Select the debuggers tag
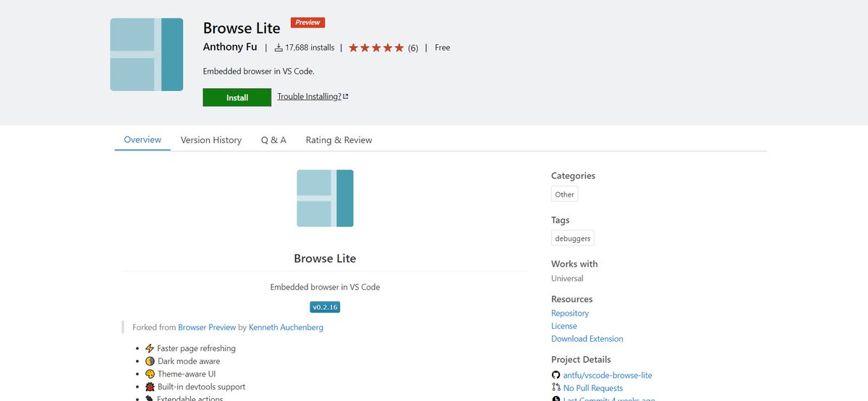The height and width of the screenshot is (401, 868). [x=572, y=238]
